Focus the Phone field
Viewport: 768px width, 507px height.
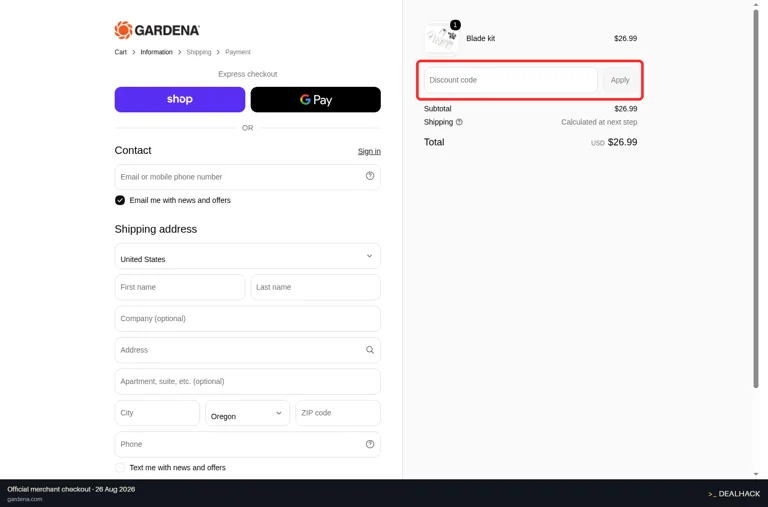pyautogui.click(x=247, y=444)
